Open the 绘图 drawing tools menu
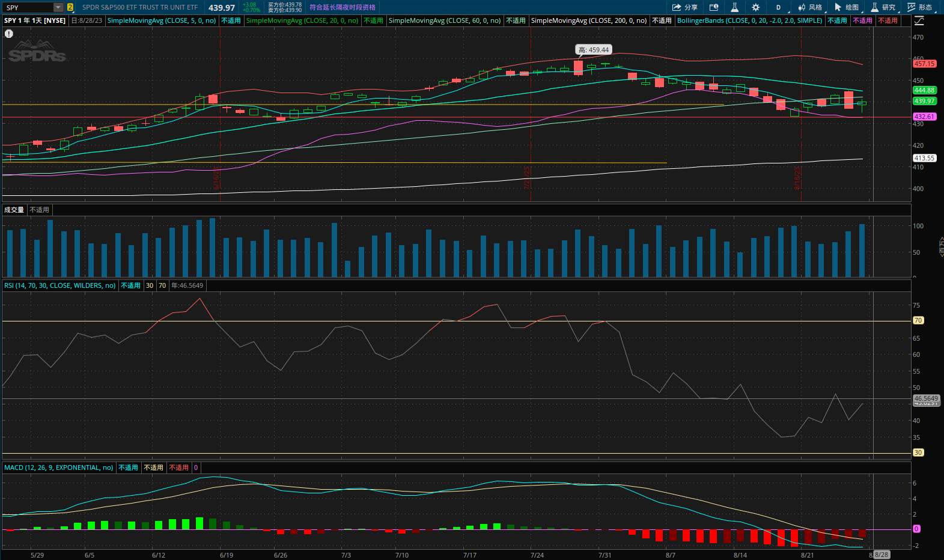Viewport: 944px width, 560px height. point(847,7)
